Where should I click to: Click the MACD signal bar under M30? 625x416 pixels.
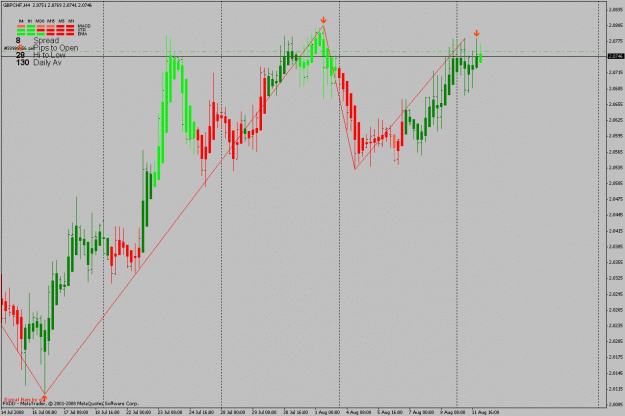pyautogui.click(x=41, y=26)
